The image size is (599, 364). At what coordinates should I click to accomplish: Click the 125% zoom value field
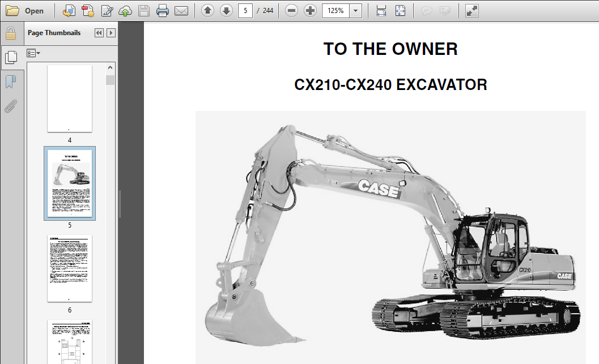[336, 11]
